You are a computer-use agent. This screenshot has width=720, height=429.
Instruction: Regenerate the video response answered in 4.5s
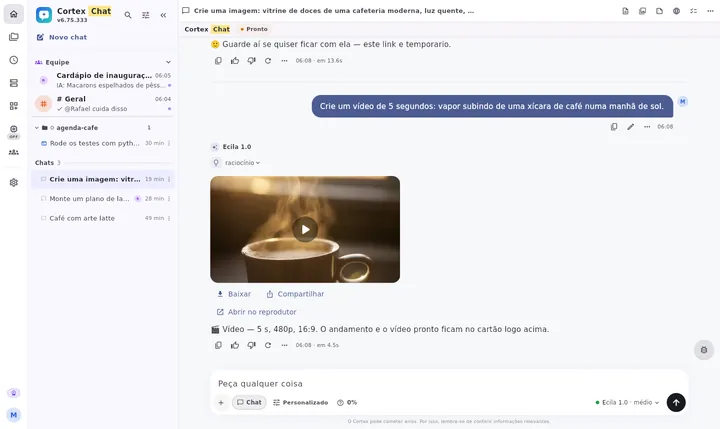click(268, 345)
